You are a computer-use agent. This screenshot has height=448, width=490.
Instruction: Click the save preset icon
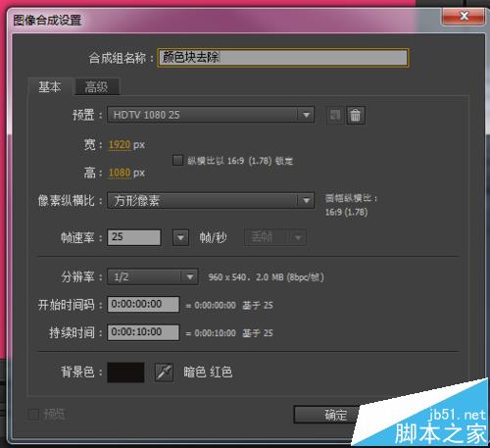pos(335,116)
